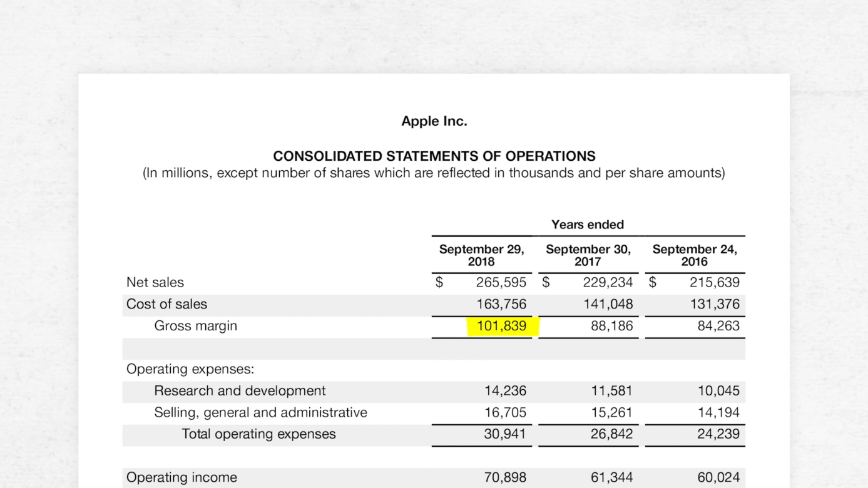868x488 pixels.
Task: Click the R&D value 14,236
Action: pyautogui.click(x=506, y=391)
